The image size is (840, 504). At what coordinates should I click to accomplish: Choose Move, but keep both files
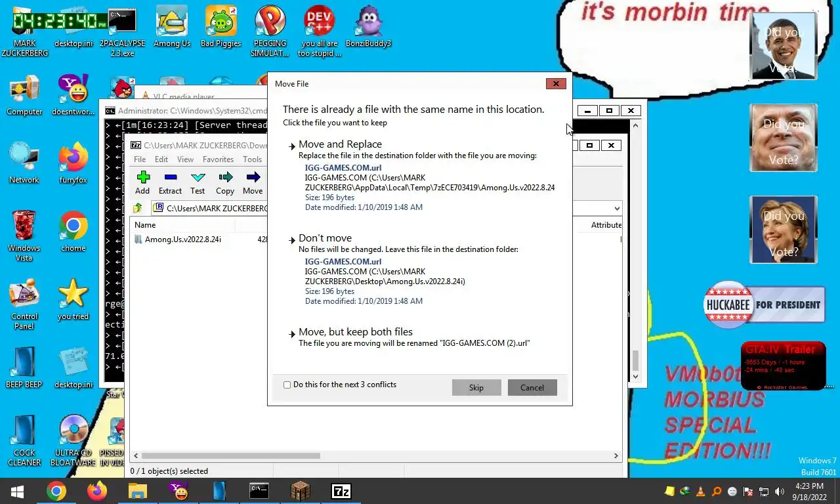355,332
